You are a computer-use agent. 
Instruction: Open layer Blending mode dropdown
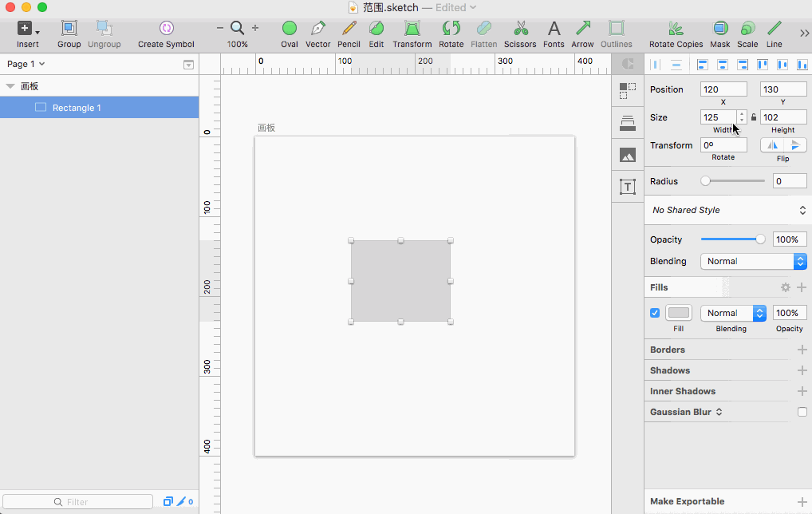754,261
